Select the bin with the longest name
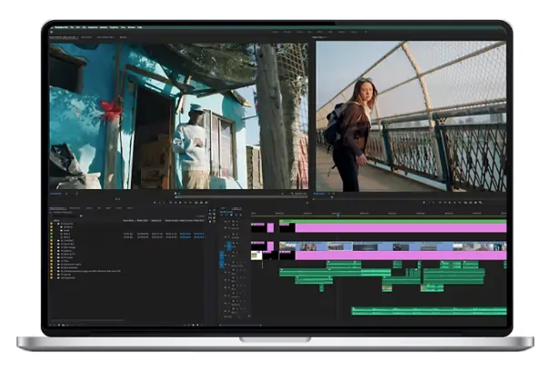Viewport: 560px width, 392px height. [x=91, y=271]
